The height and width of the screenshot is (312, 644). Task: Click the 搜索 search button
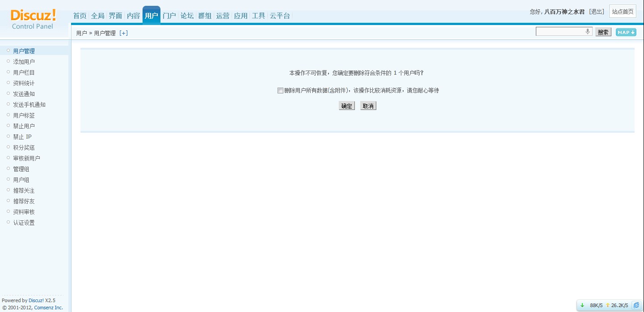tap(603, 32)
